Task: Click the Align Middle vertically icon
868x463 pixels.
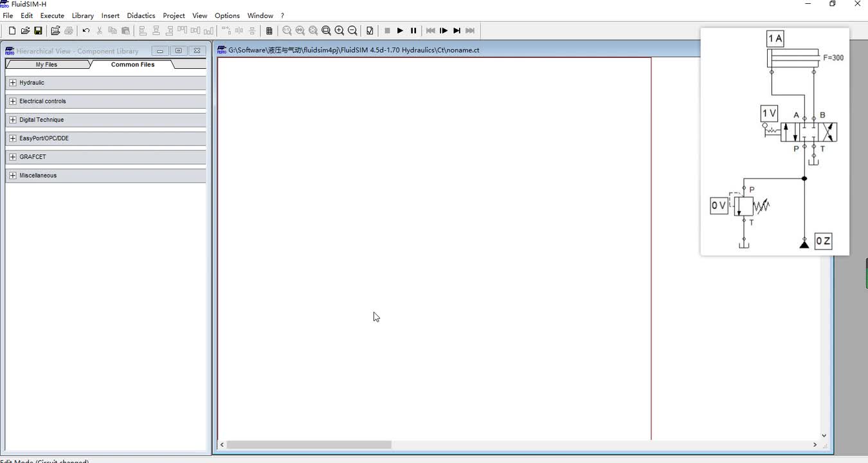Action: (195, 31)
